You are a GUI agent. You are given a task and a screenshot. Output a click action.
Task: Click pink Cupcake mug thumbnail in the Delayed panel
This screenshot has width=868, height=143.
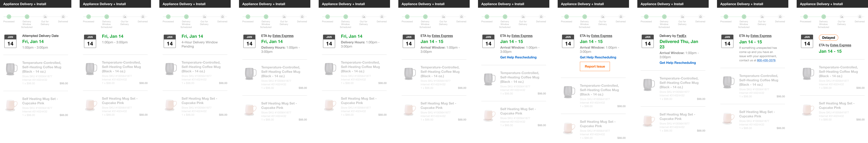click(808, 109)
